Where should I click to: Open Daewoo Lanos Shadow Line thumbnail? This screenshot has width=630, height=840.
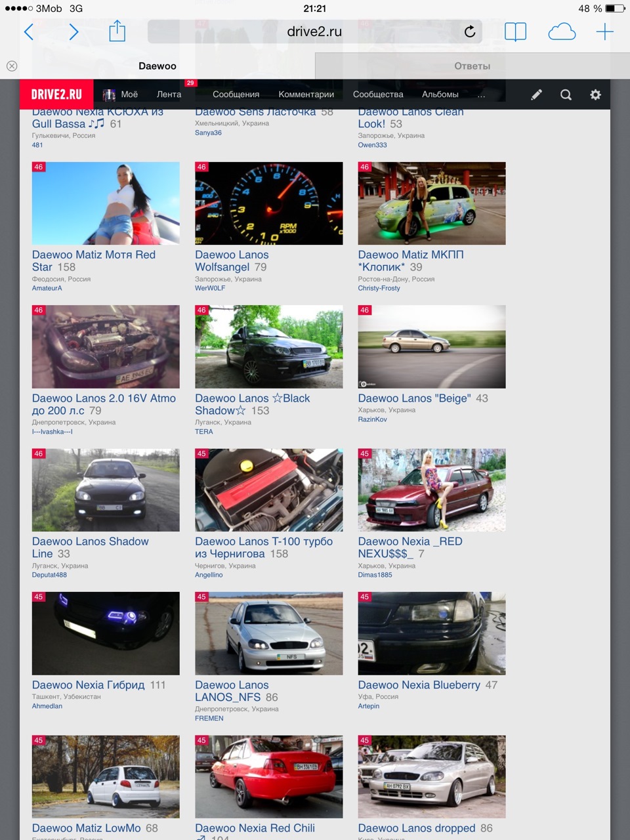[x=106, y=490]
